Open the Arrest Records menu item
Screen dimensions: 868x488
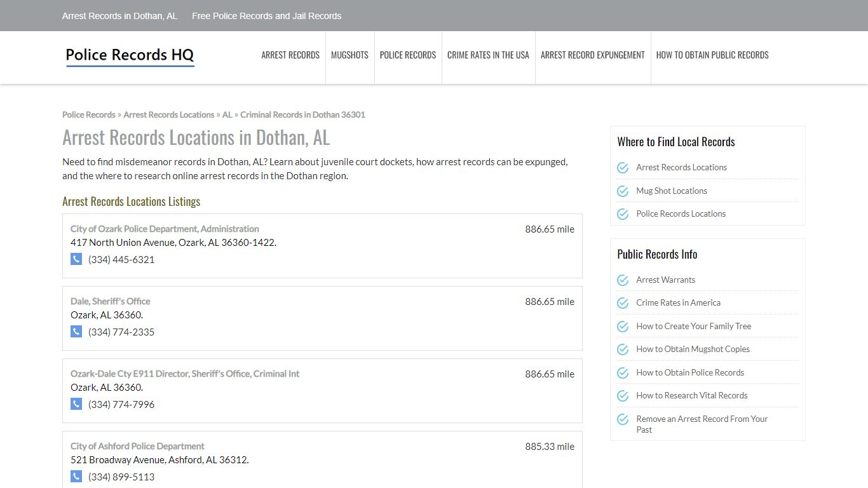pyautogui.click(x=290, y=55)
